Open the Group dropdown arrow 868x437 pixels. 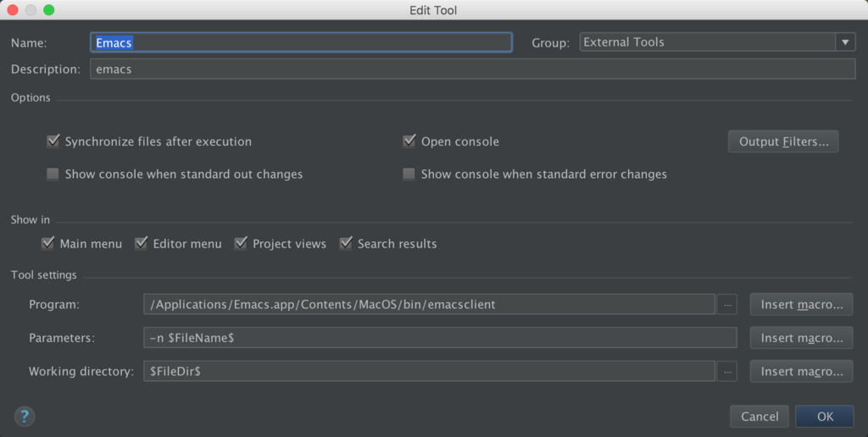tap(845, 42)
